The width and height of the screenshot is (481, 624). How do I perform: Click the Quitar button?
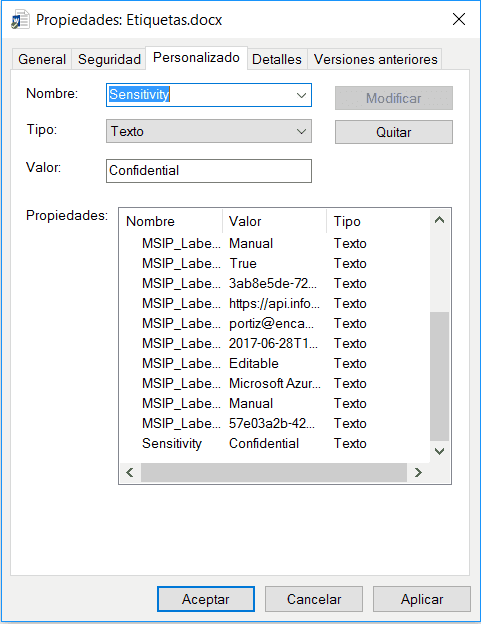(393, 132)
